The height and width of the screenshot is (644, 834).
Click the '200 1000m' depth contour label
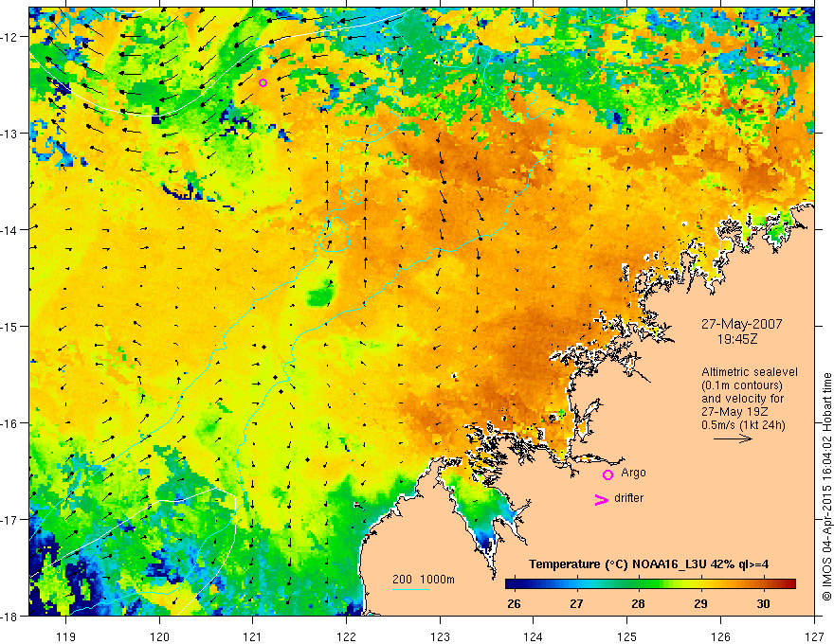[x=424, y=580]
